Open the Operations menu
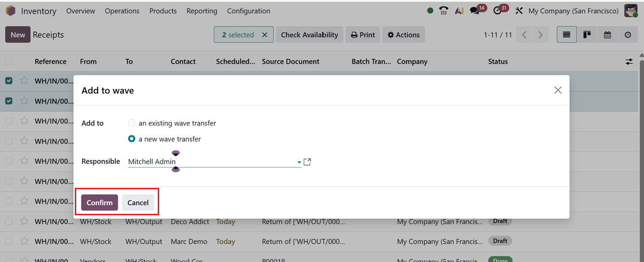The width and height of the screenshot is (644, 262). [122, 11]
